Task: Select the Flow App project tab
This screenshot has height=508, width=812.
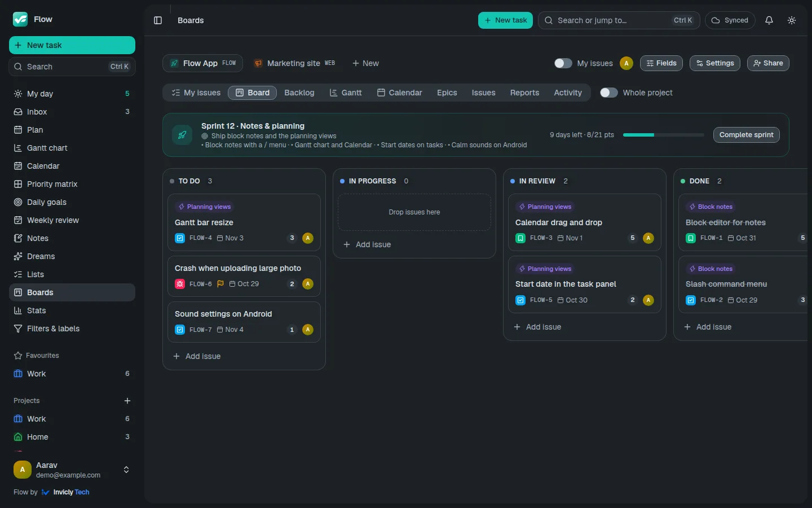Action: (x=203, y=63)
